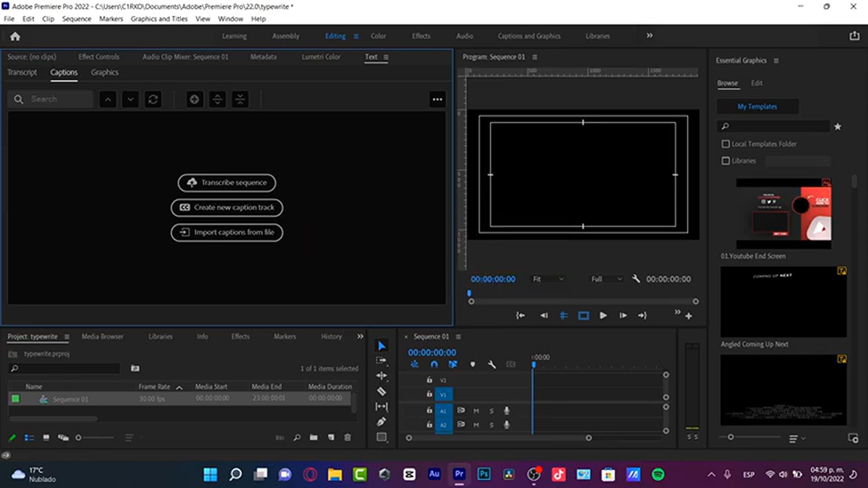Adjust the Project panel thumbnail zoom slider
Image resolution: width=868 pixels, height=488 pixels.
(95, 437)
